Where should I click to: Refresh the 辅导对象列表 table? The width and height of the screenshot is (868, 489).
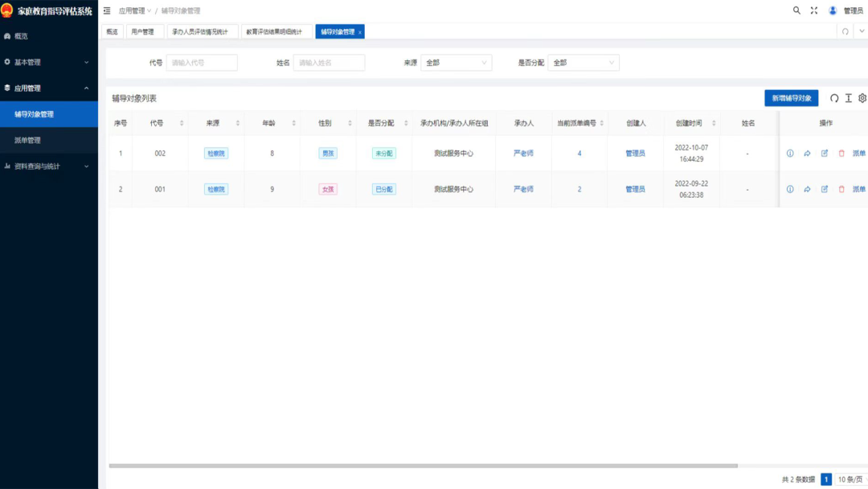coord(834,98)
